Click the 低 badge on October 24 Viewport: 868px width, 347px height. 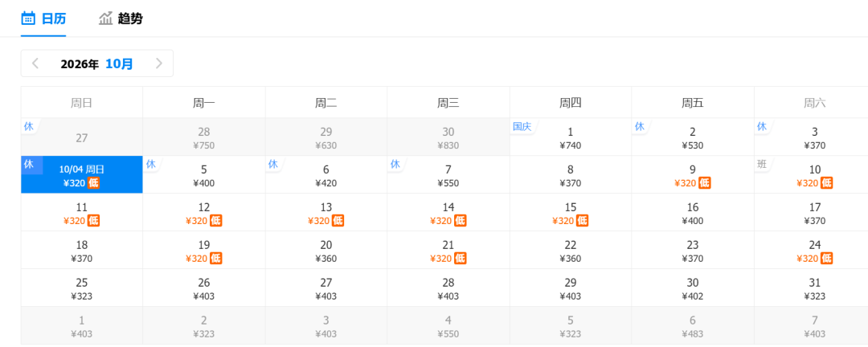point(826,259)
